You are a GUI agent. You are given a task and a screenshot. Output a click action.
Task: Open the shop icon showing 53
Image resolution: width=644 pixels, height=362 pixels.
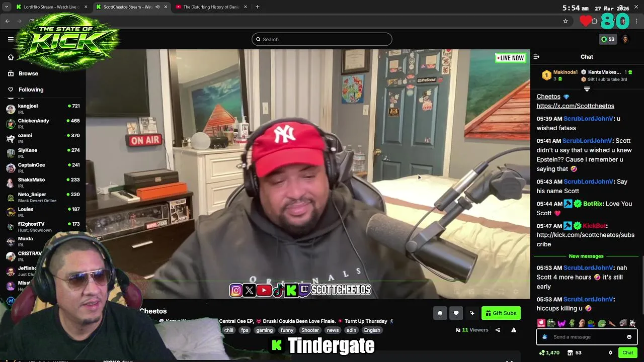[x=574, y=353]
